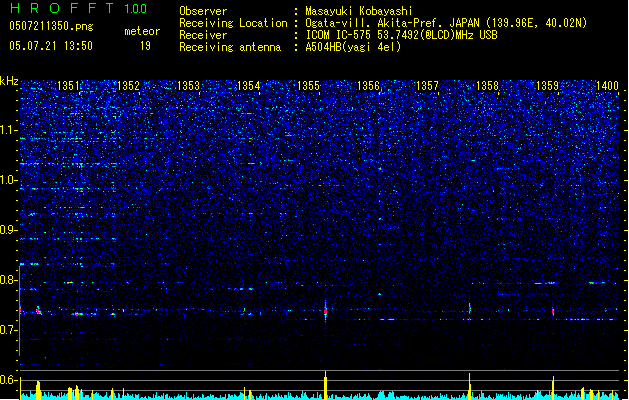This screenshot has width=629, height=400.
Task: Click the 1.0 kHz axis label
Action: [9, 180]
